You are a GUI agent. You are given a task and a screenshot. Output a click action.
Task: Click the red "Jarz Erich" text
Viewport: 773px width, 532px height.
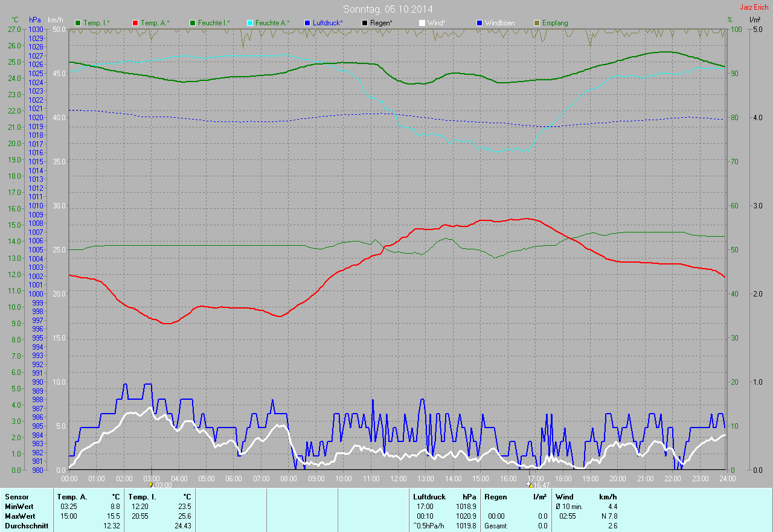click(755, 7)
